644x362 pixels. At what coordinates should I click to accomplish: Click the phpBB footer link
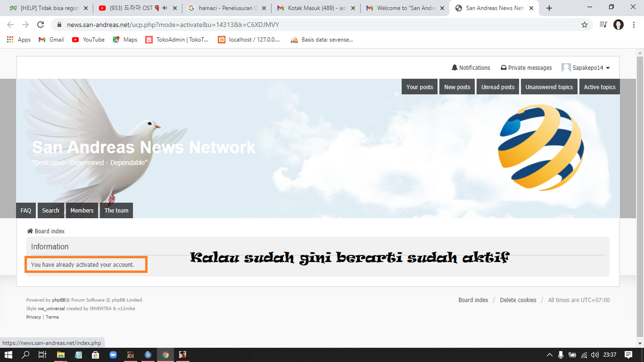59,300
